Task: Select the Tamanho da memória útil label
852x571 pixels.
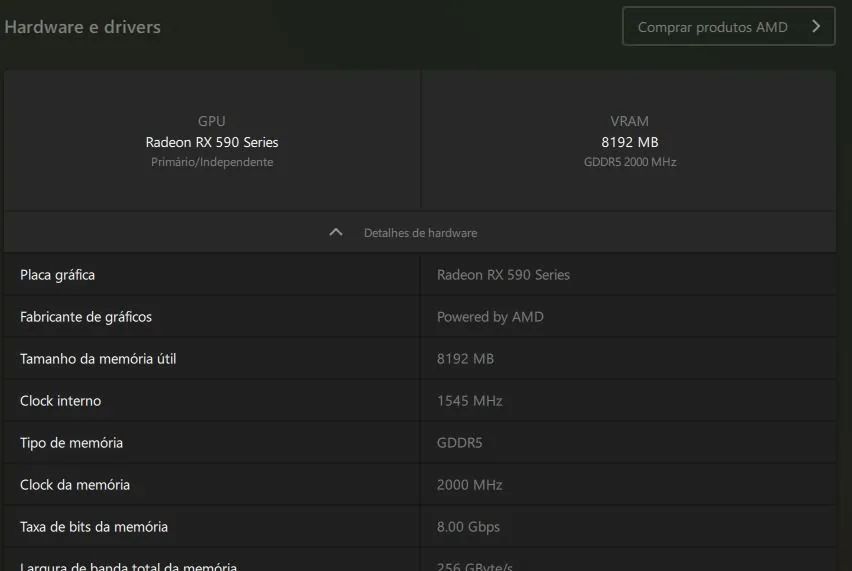Action: 98,359
